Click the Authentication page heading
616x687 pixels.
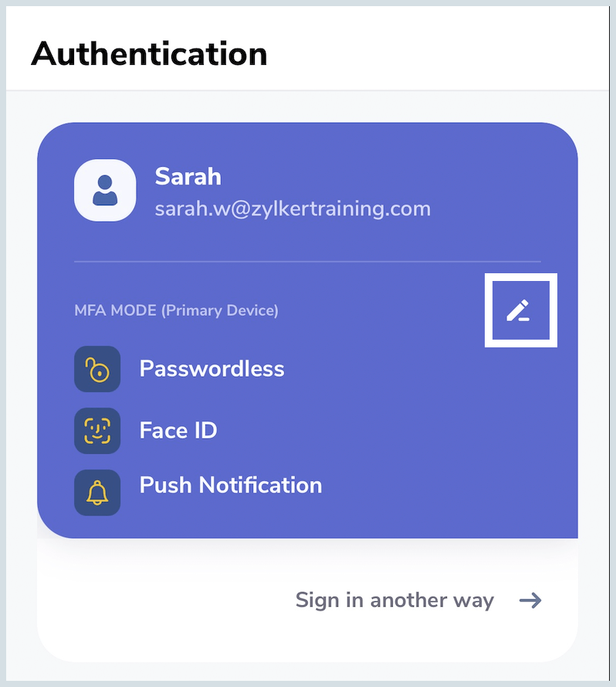[x=149, y=54]
